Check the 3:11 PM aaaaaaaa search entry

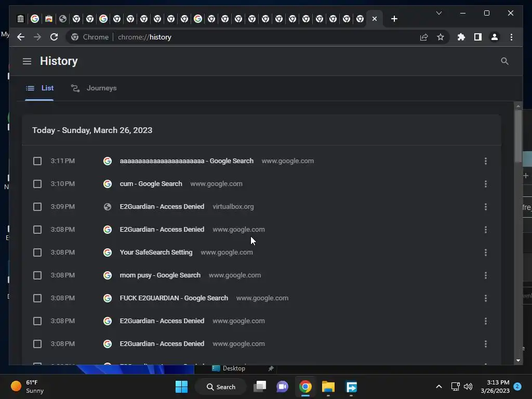pos(37,161)
